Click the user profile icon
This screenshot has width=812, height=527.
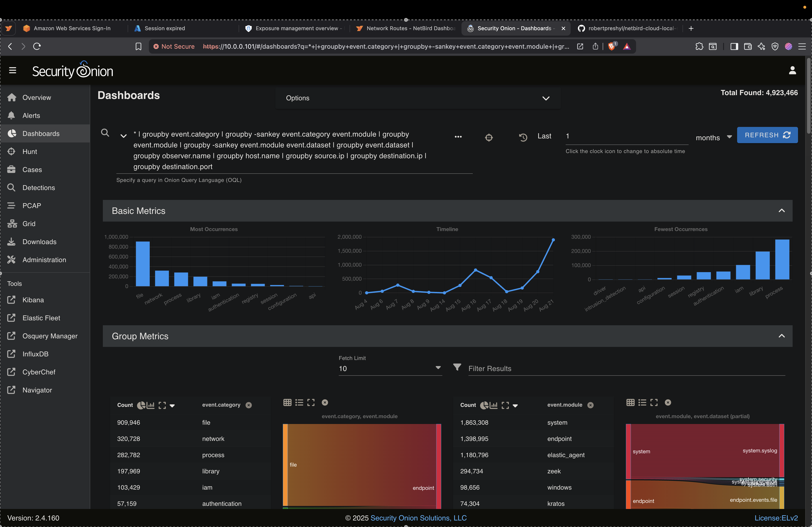(792, 71)
